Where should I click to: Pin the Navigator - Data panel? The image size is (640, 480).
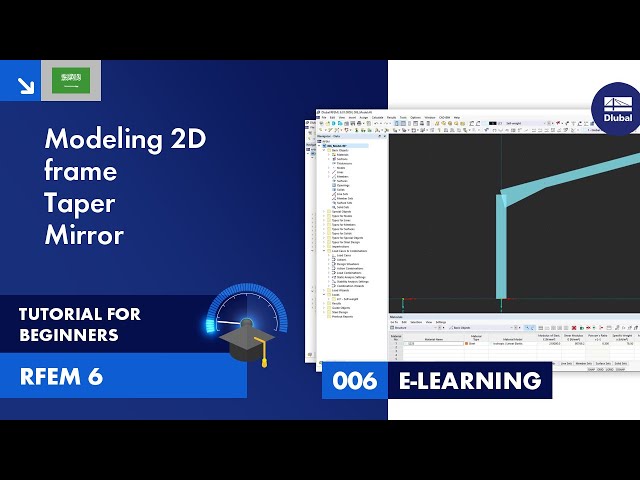[x=380, y=136]
